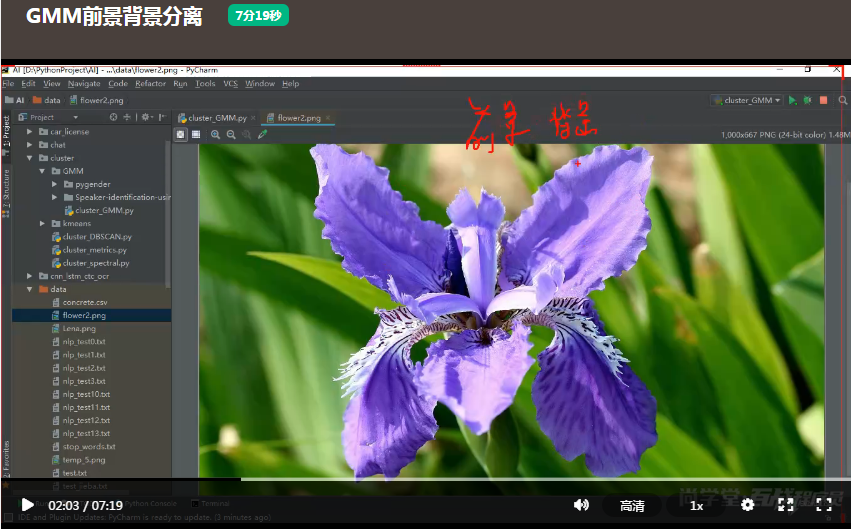Close the cluster_GMM.py tab
The image size is (851, 529).
(253, 118)
